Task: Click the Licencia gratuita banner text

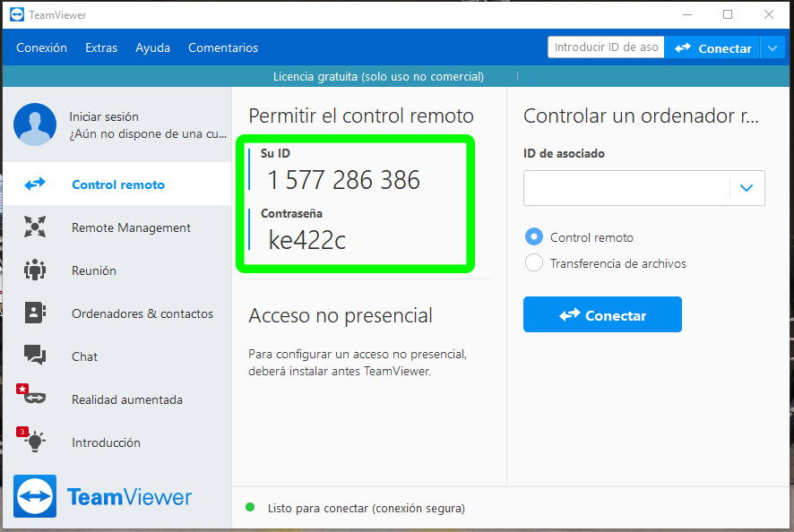Action: tap(378, 76)
